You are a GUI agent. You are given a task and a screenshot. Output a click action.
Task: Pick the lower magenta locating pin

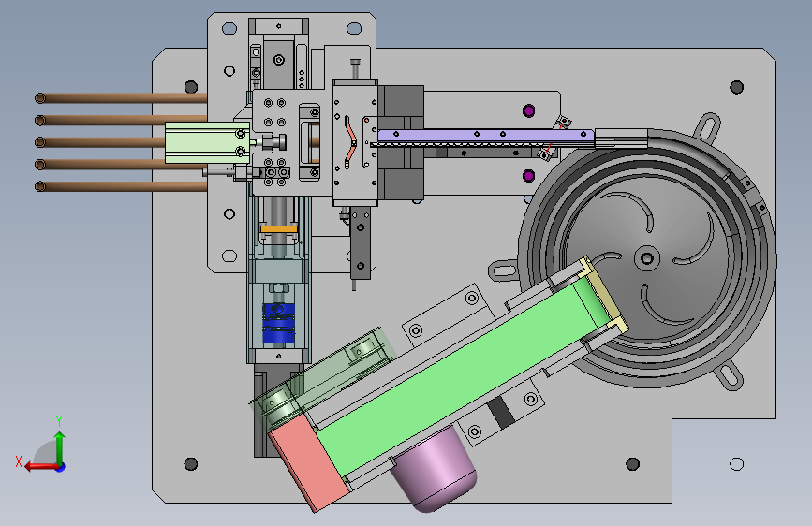click(528, 176)
